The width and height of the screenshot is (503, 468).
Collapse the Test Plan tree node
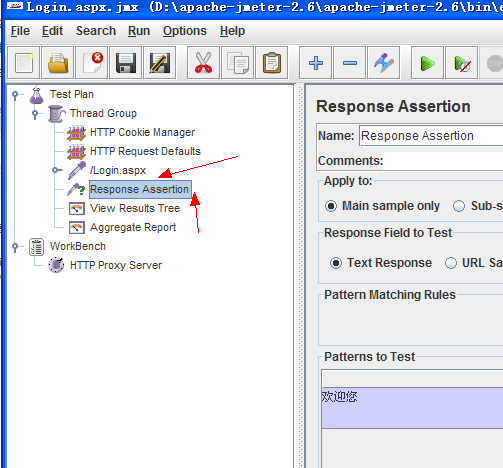click(x=15, y=95)
